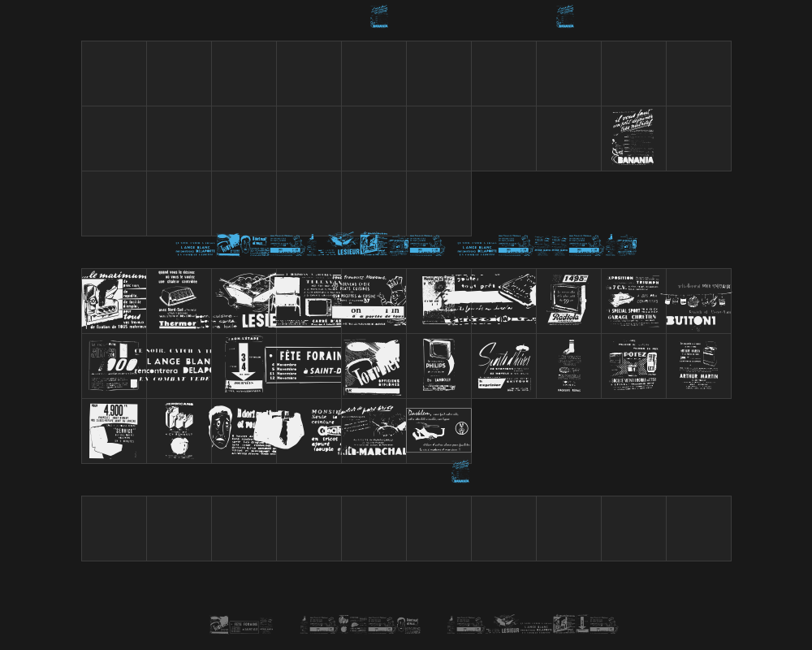Open the pare-brise Marchal ad
The image size is (812, 650).
pyautogui.click(x=372, y=431)
